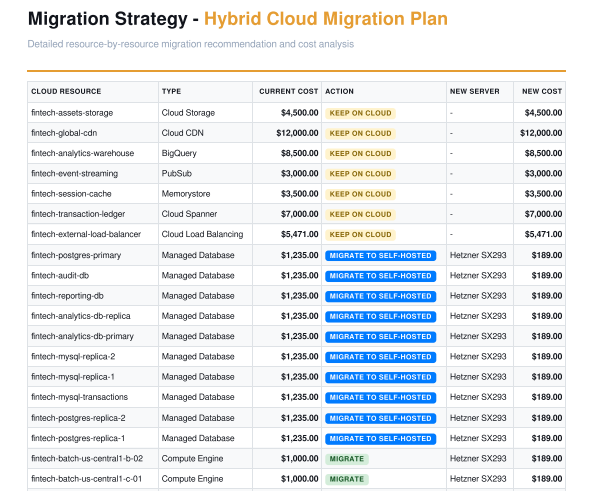Click Hetzner SX293 server for fintech-postgres-primary
592x491 pixels.
pos(478,255)
